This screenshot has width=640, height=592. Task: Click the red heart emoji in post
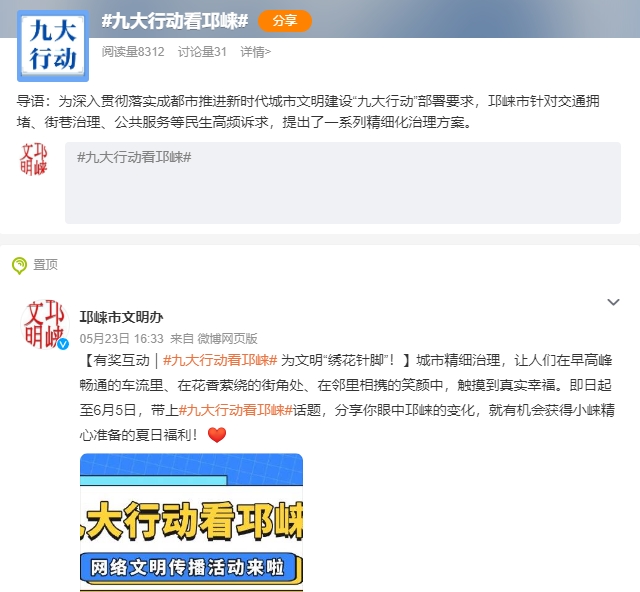pyautogui.click(x=217, y=435)
